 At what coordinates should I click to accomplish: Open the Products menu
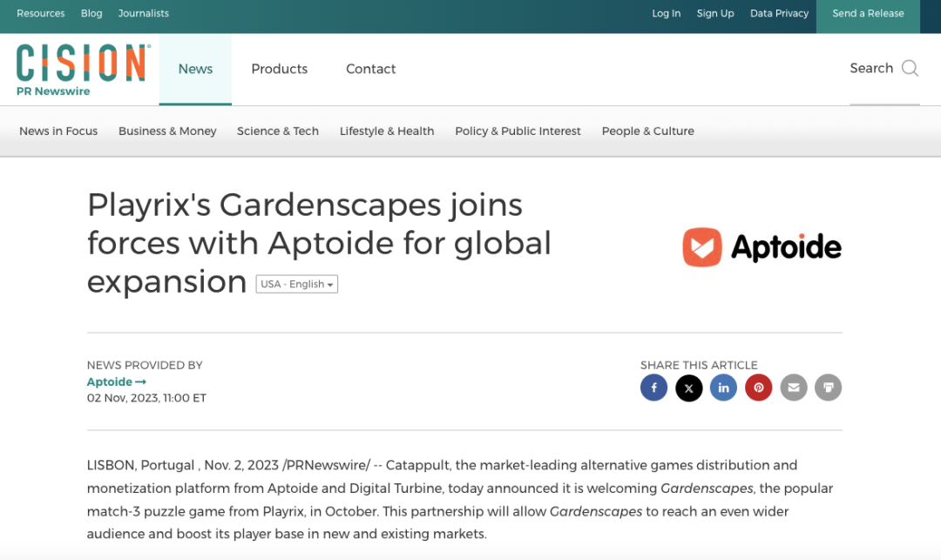click(x=279, y=69)
